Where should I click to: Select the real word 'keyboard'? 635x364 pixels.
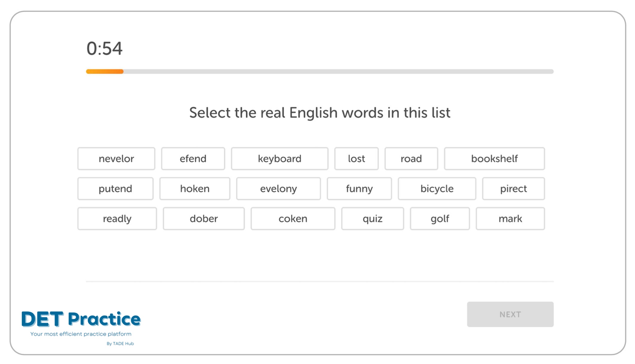pyautogui.click(x=279, y=158)
